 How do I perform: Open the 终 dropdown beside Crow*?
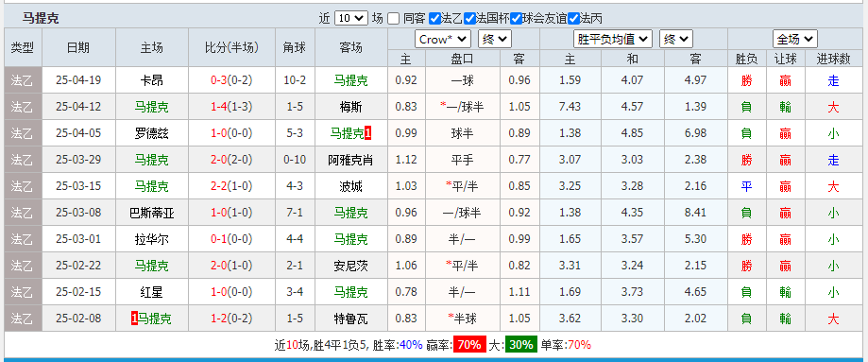pyautogui.click(x=495, y=40)
